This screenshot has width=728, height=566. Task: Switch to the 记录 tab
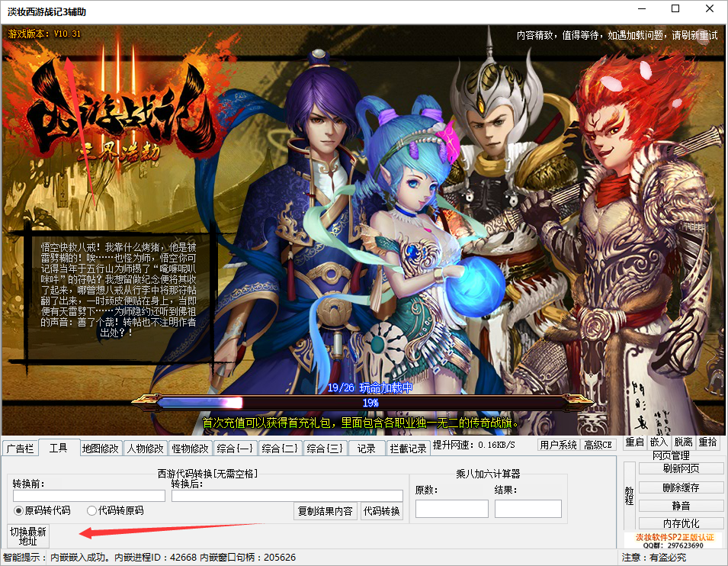click(x=367, y=449)
